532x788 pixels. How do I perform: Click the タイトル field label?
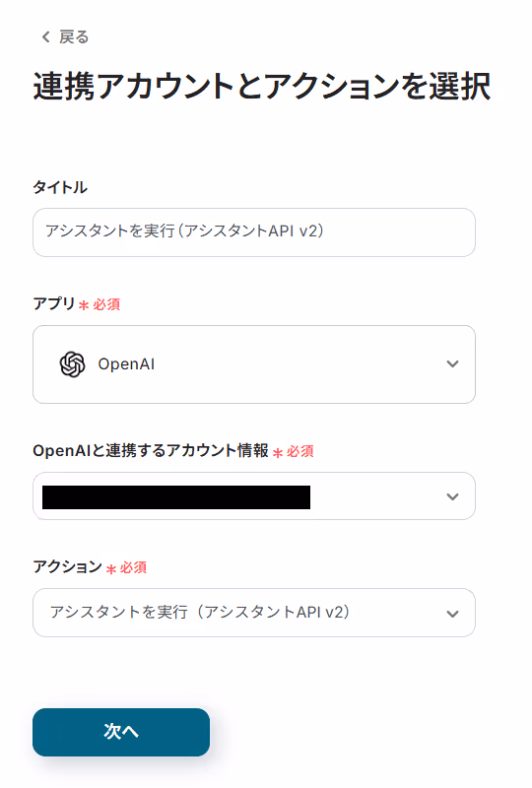click(x=60, y=187)
